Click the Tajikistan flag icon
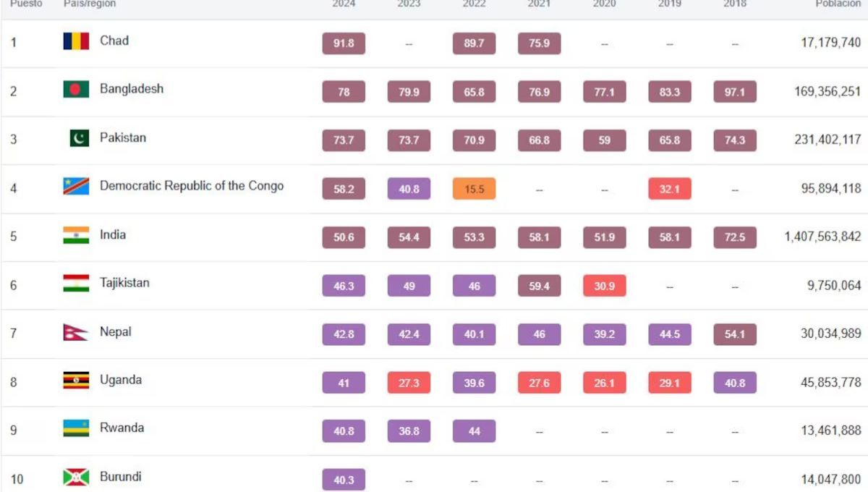Screen dimensions: 868x492 76,284
